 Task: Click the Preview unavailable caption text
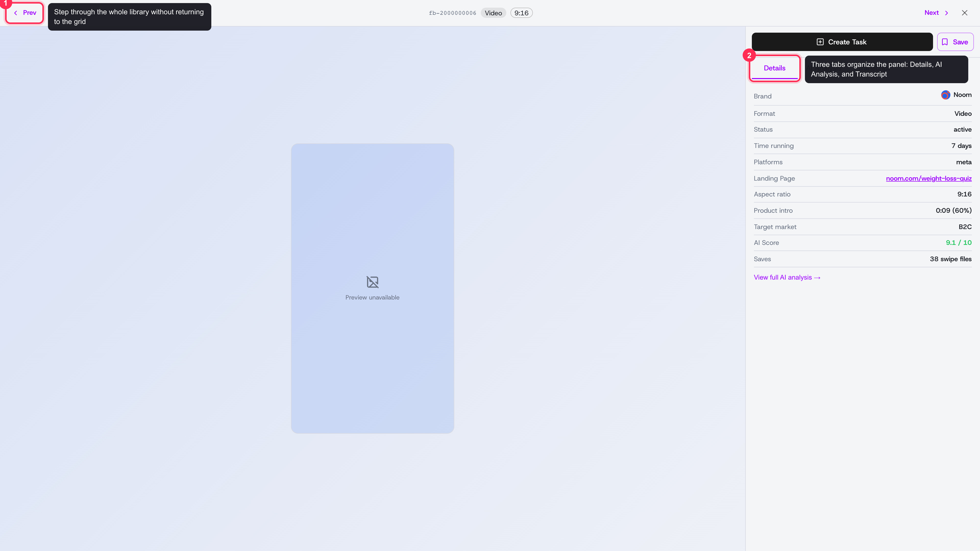(x=372, y=298)
